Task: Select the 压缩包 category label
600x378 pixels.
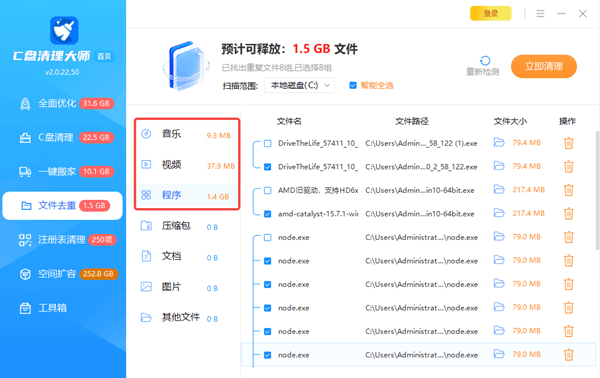Action: (x=176, y=226)
